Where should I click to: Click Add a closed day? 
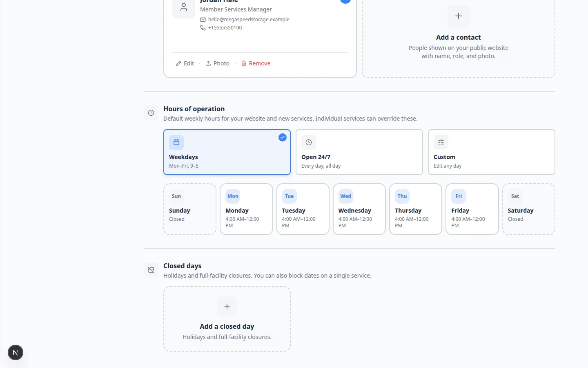tap(227, 319)
